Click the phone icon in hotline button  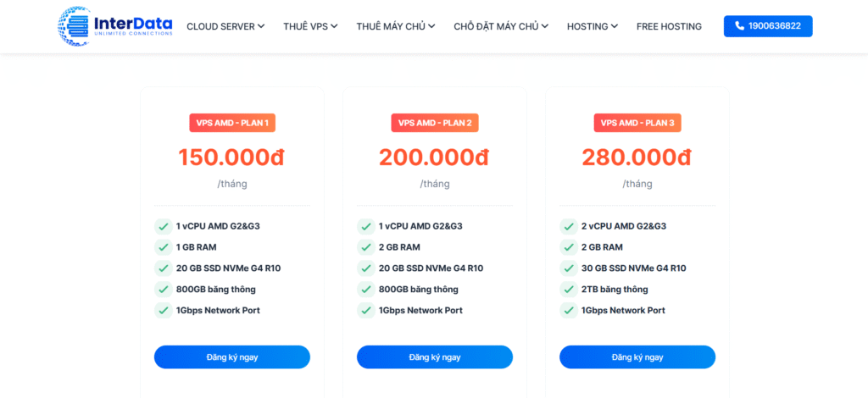[740, 26]
